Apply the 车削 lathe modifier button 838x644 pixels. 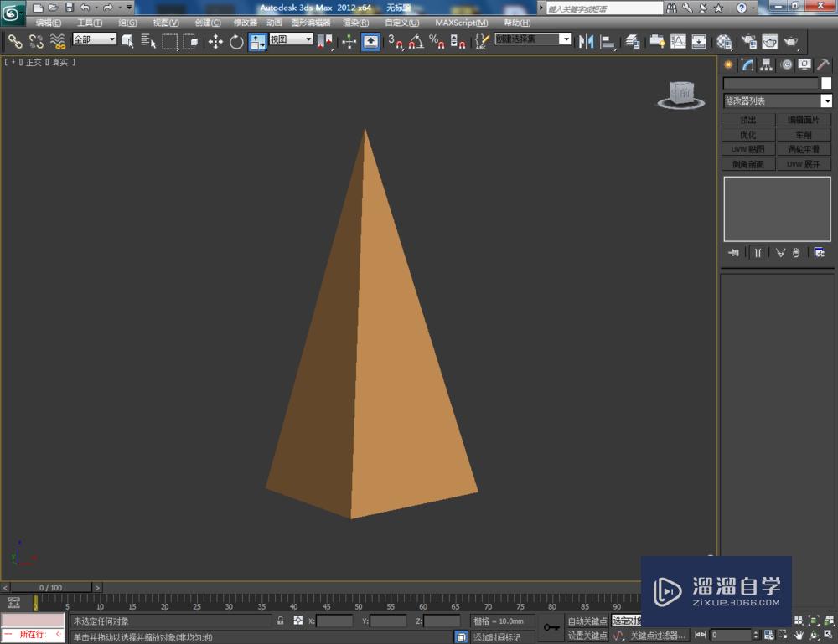[803, 135]
